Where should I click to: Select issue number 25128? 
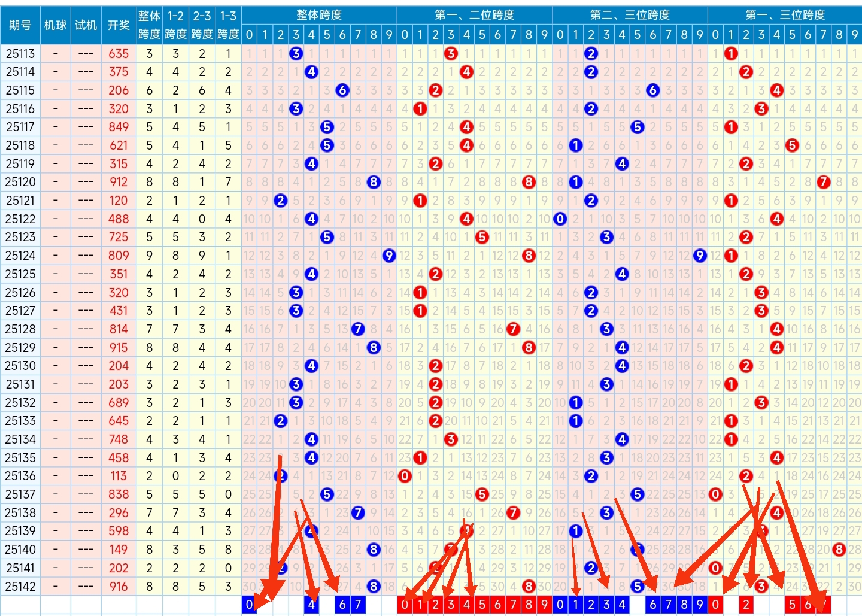(20, 329)
